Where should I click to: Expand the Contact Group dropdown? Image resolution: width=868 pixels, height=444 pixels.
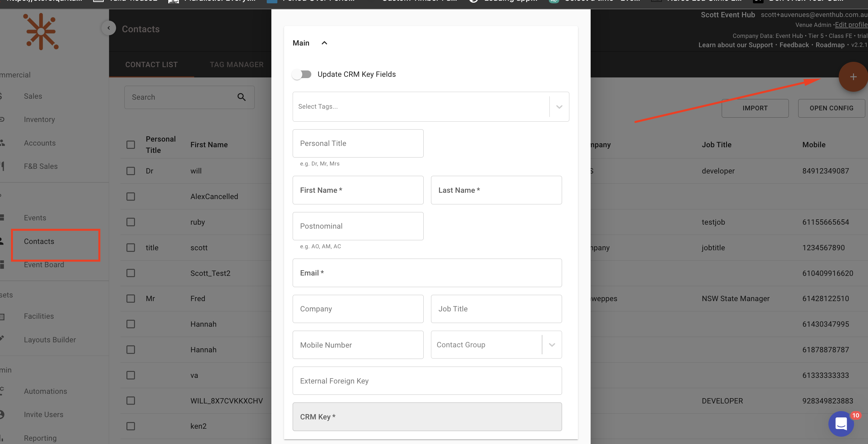[x=552, y=345]
